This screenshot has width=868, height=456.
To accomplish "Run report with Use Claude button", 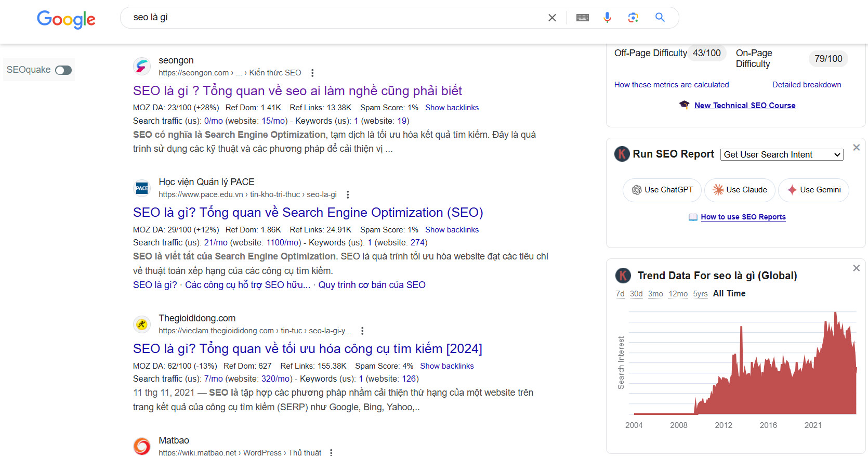I will (740, 190).
